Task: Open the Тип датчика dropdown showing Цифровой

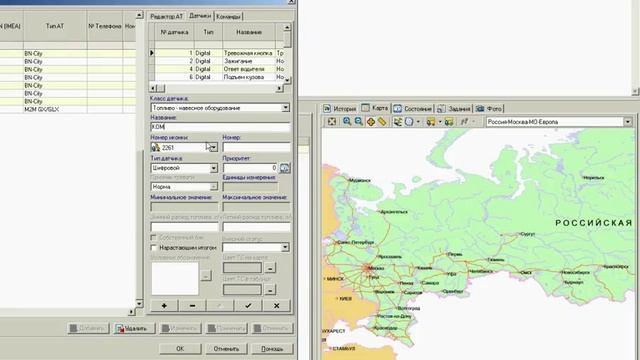Action: pyautogui.click(x=213, y=168)
